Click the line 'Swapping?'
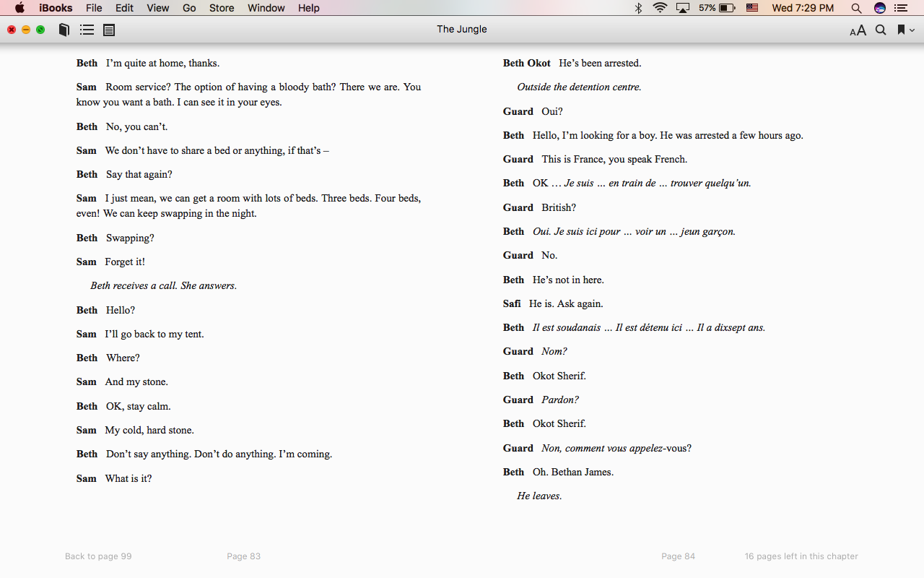Image resolution: width=924 pixels, height=578 pixels. pyautogui.click(x=130, y=238)
